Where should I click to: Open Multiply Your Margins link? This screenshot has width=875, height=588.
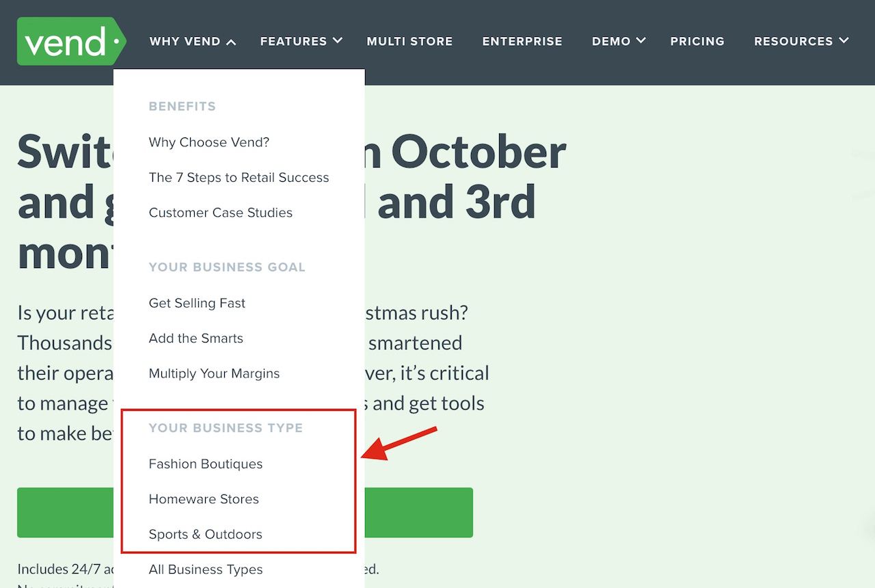[x=214, y=374]
